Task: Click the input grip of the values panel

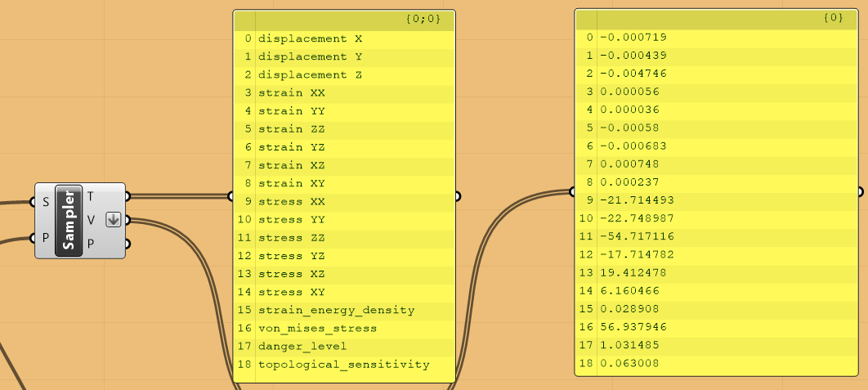Action: 573,192
